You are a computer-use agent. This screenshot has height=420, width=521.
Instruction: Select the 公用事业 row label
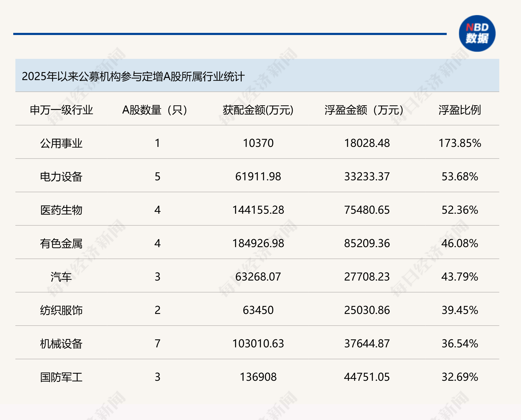pos(61,143)
